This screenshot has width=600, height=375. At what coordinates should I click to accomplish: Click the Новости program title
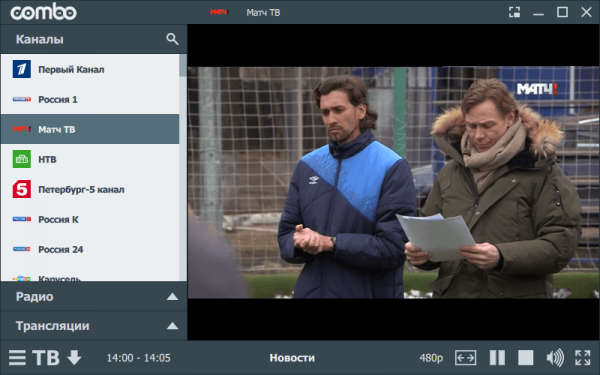pyautogui.click(x=292, y=358)
